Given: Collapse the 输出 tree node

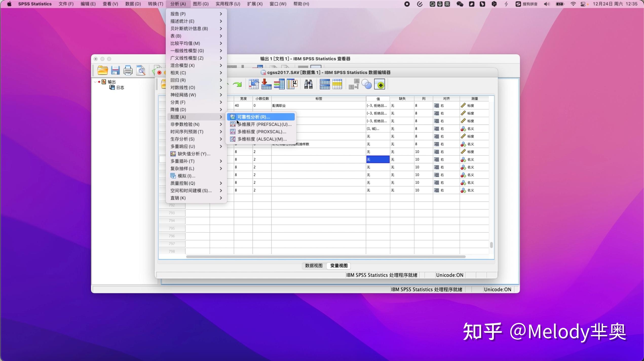Looking at the screenshot, I should (x=95, y=82).
